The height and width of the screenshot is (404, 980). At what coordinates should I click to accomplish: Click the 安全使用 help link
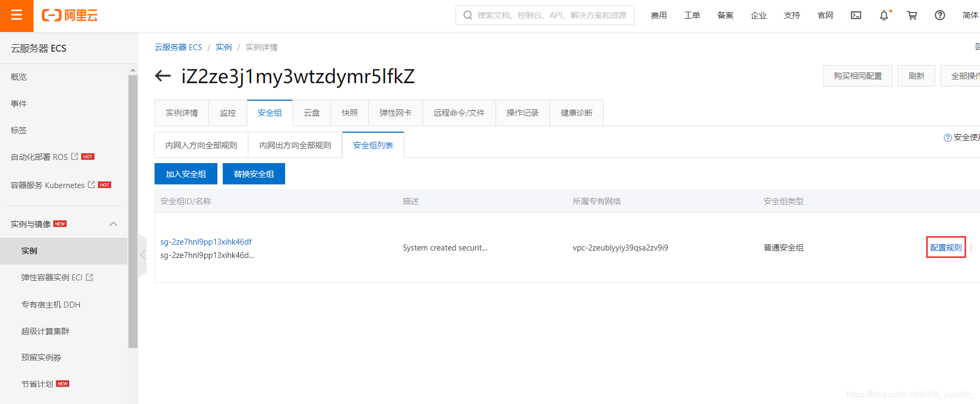(x=966, y=138)
